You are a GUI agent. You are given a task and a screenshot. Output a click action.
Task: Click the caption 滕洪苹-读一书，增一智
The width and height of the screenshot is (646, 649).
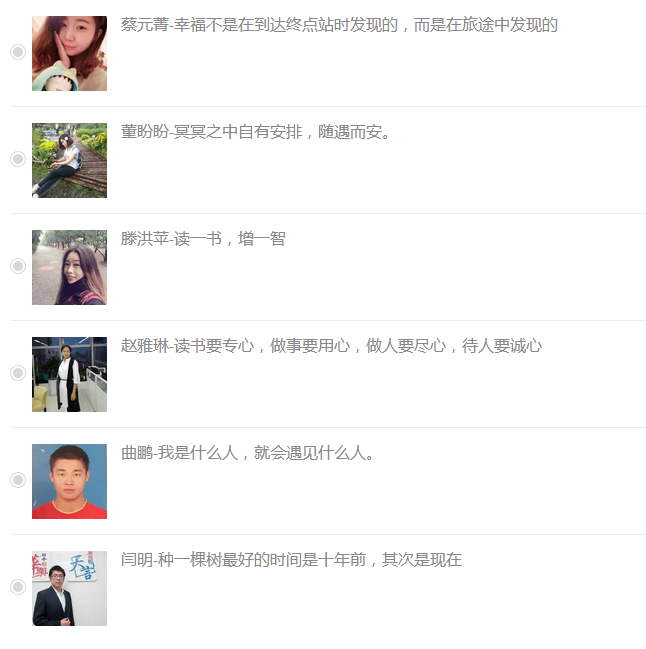click(x=203, y=239)
